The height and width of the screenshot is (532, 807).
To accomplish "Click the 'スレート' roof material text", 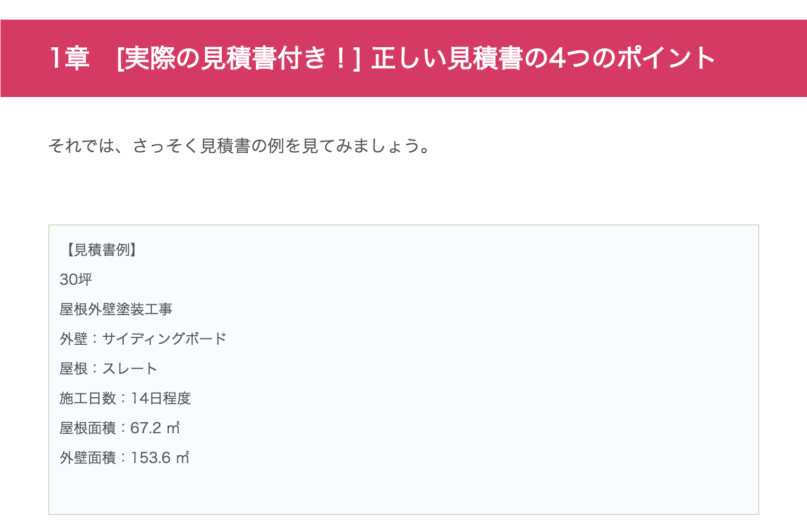I will (x=130, y=368).
